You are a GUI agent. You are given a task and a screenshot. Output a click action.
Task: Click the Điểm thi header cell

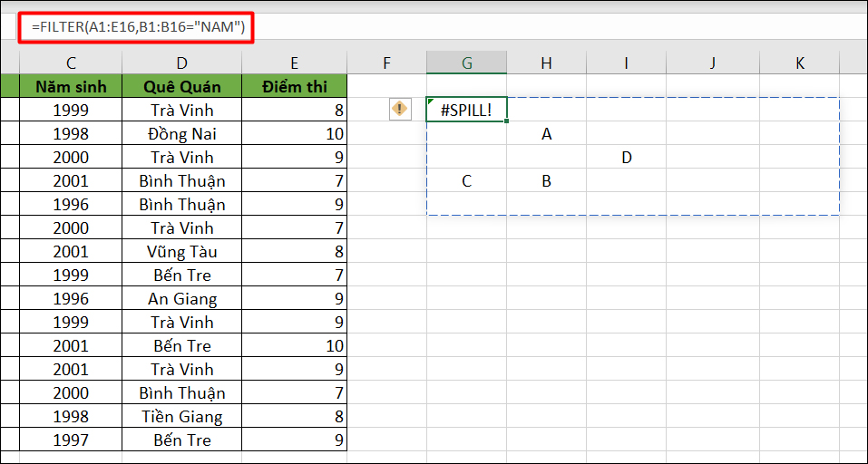(x=295, y=86)
